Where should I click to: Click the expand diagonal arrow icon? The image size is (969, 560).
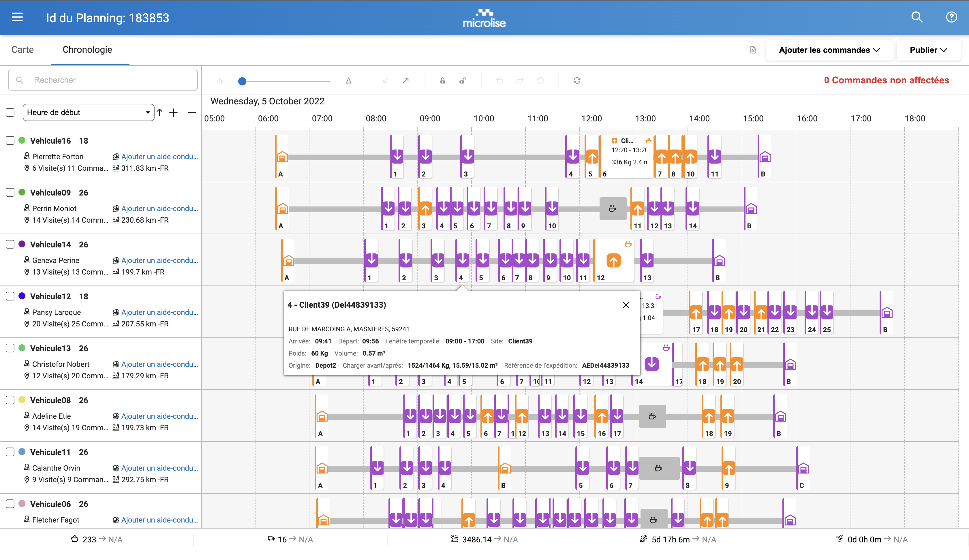coord(406,80)
